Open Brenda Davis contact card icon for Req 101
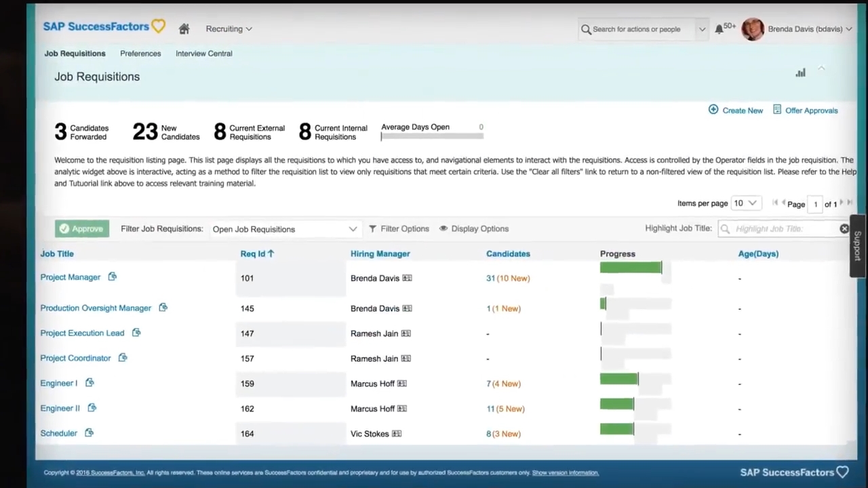Screen dimensions: 868x488 pyautogui.click(x=407, y=278)
